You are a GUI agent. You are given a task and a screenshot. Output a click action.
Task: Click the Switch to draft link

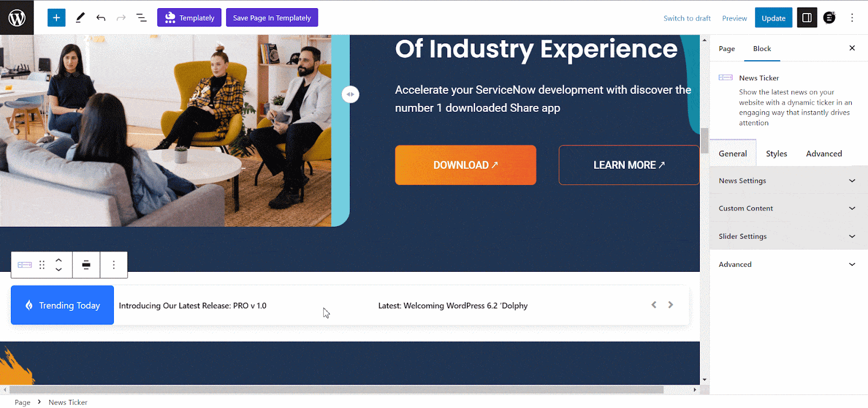(687, 18)
